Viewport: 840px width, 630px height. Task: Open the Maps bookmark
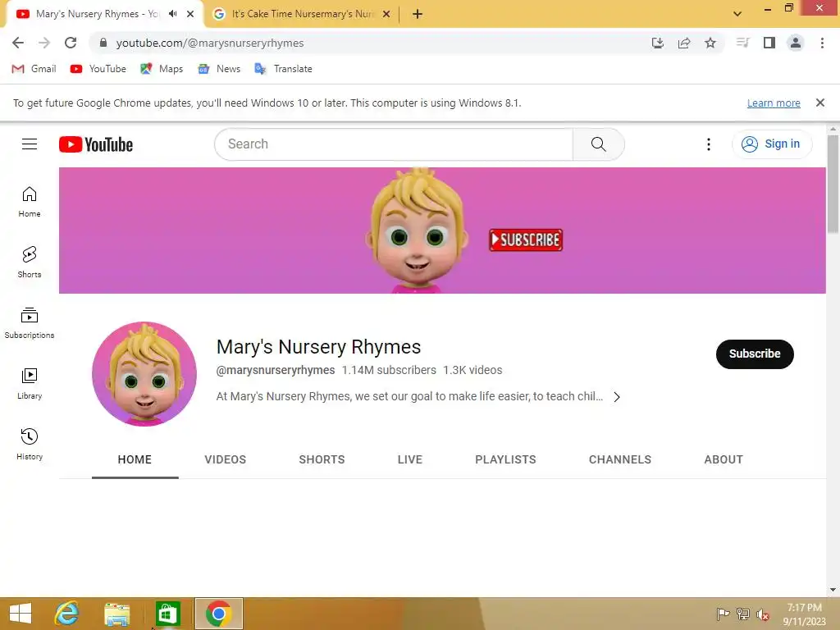(x=162, y=69)
